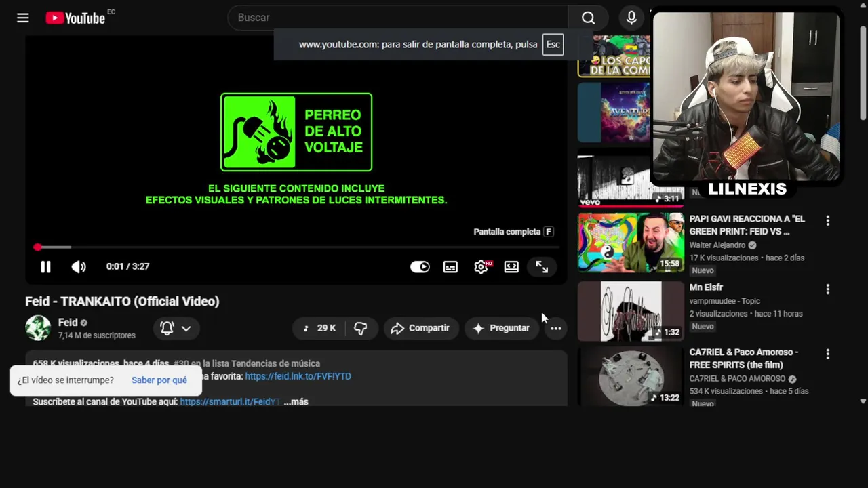Open options menu for CA7RIEL FREE SPIRITS
The width and height of the screenshot is (868, 488).
click(x=827, y=354)
